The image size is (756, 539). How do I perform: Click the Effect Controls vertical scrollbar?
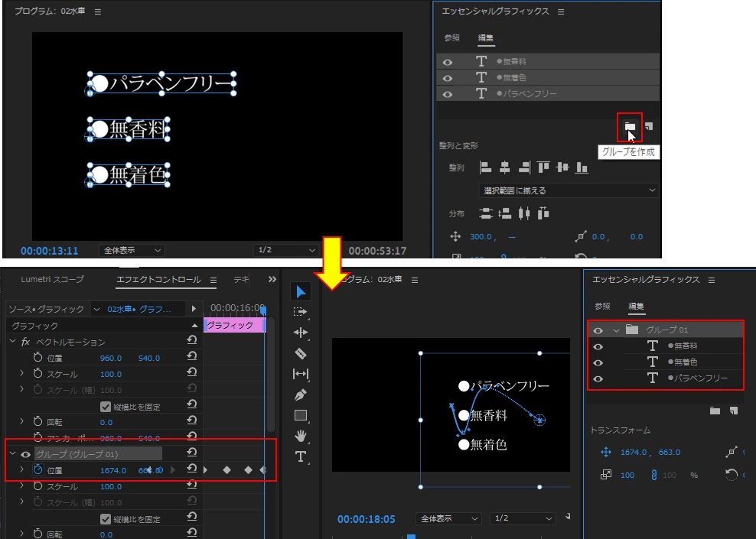point(271,375)
